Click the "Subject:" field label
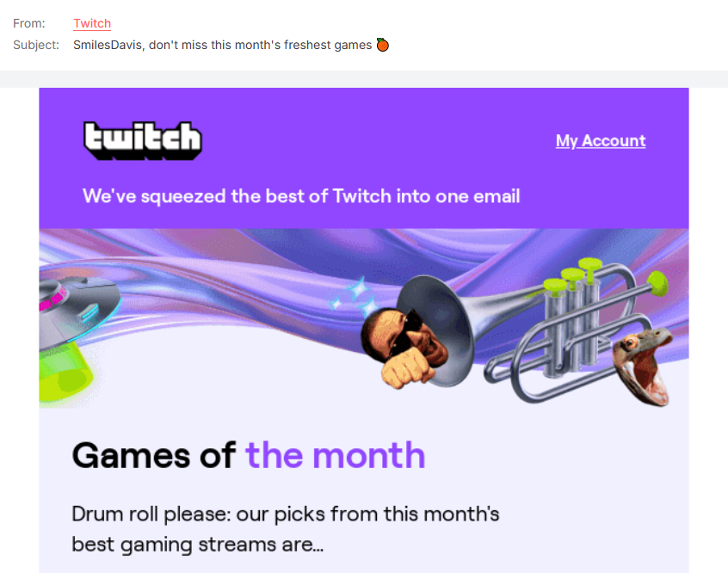The width and height of the screenshot is (728, 573). click(36, 45)
